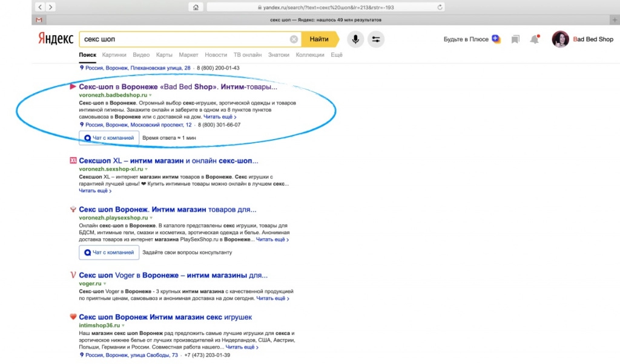This screenshot has height=364, width=620.
Task: Start voice search with the microphone
Action: [355, 39]
